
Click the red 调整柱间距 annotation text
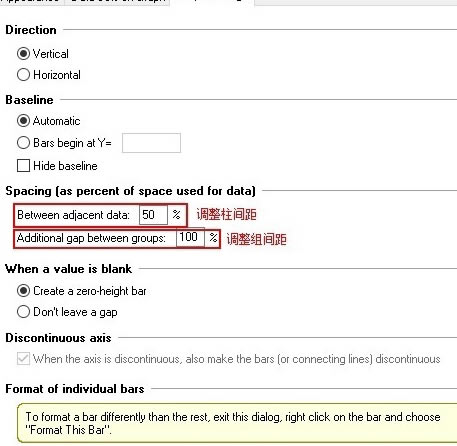point(226,214)
